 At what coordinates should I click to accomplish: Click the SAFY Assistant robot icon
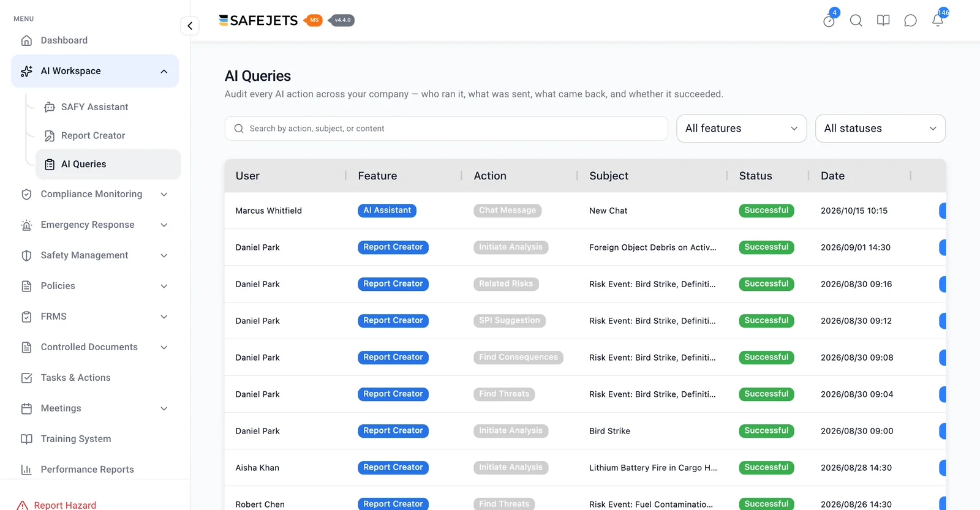click(50, 107)
